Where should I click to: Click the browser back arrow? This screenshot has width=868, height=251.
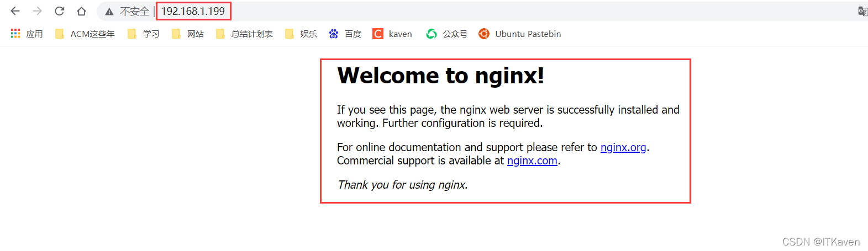pyautogui.click(x=15, y=11)
